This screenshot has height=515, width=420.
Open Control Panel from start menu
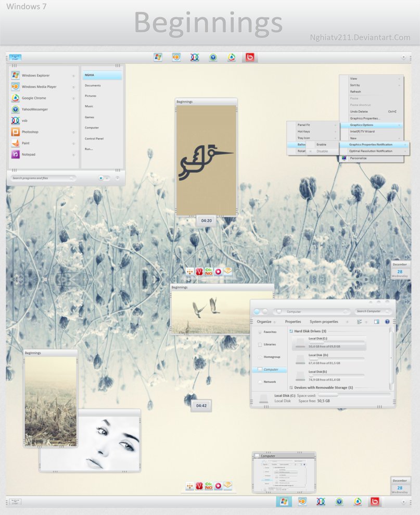click(94, 139)
